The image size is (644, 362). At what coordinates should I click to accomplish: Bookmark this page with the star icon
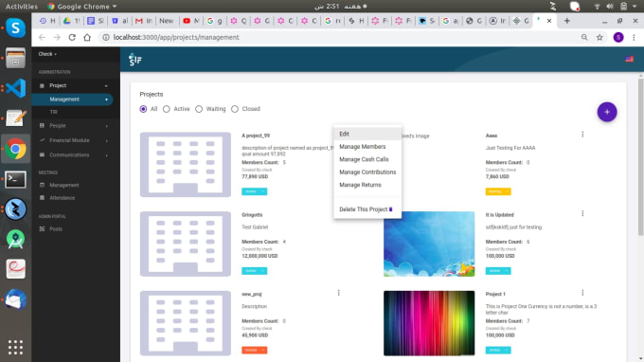(599, 37)
